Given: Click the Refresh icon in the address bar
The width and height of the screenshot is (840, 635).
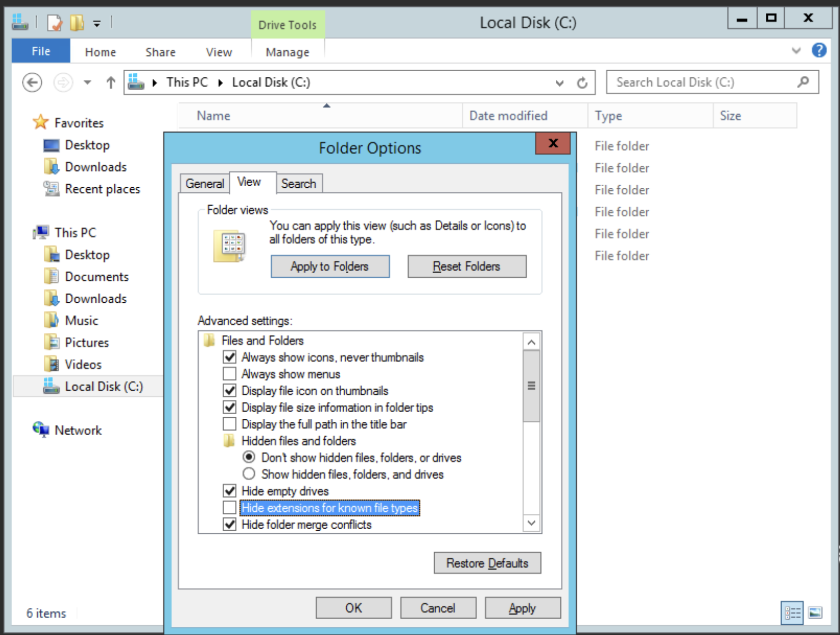Looking at the screenshot, I should 583,82.
